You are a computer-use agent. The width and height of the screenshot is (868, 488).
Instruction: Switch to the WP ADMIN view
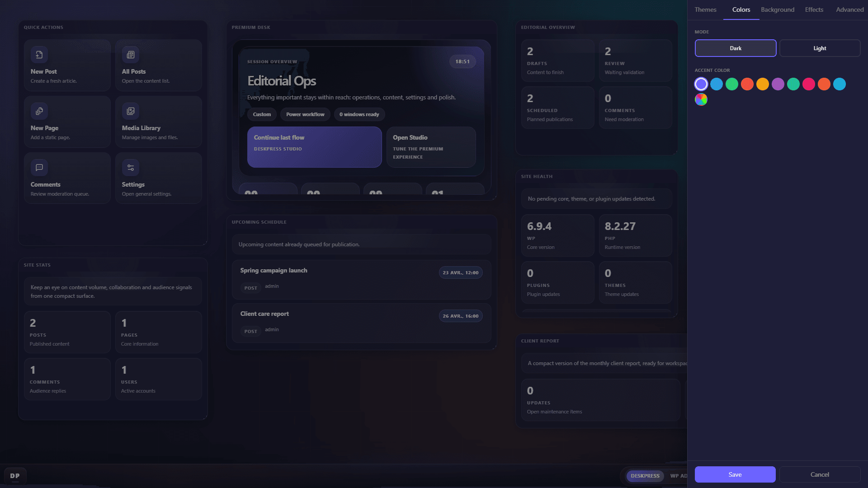(679, 475)
